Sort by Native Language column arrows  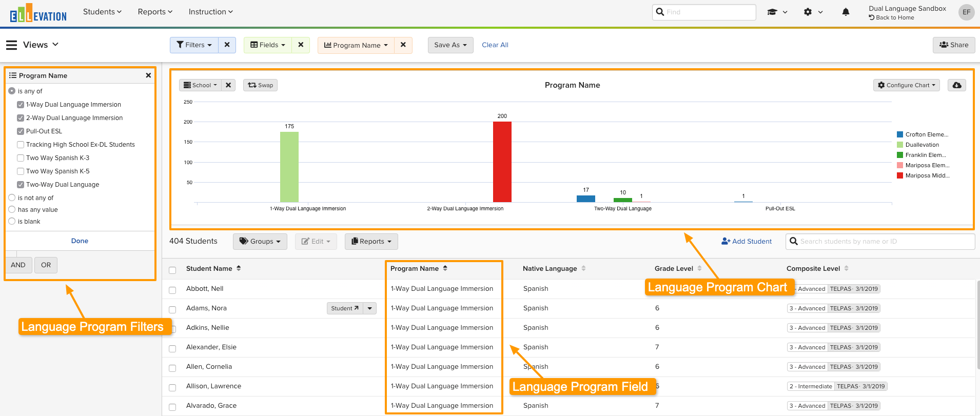[583, 268]
